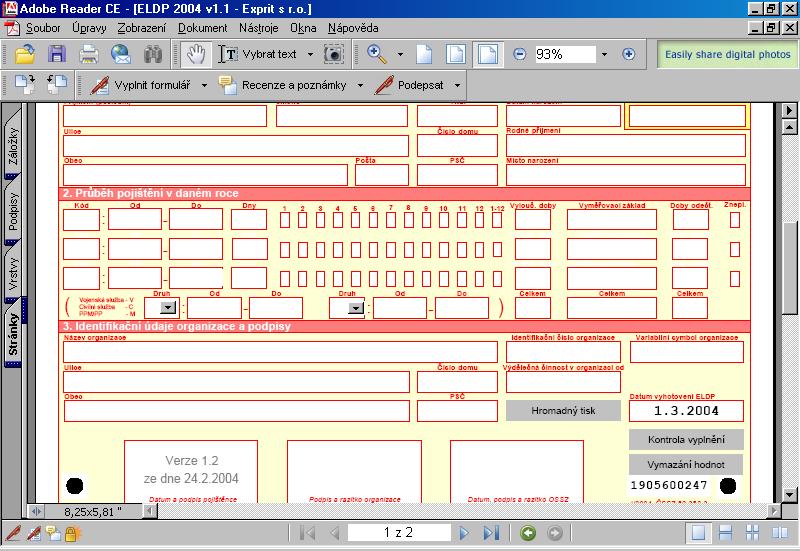Tick the Znepl. checkbox in the second row
Screen dimensions: 800x551
(735, 249)
